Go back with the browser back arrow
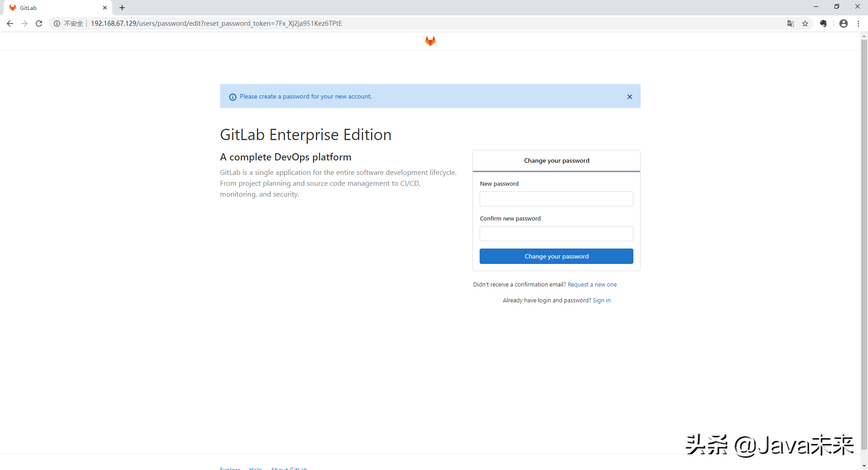868x470 pixels. click(10, 23)
